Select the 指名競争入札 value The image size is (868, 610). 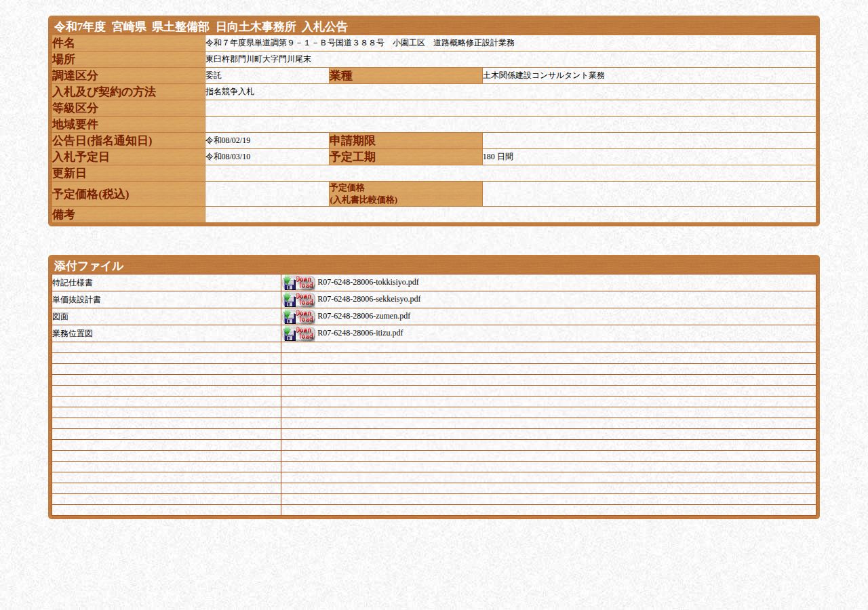coord(230,91)
